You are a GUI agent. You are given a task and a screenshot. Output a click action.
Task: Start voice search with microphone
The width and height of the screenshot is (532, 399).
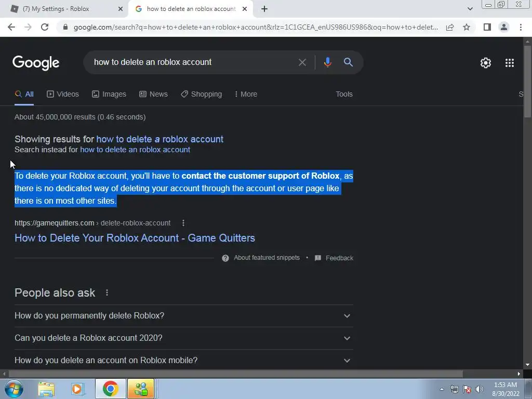pos(327,62)
